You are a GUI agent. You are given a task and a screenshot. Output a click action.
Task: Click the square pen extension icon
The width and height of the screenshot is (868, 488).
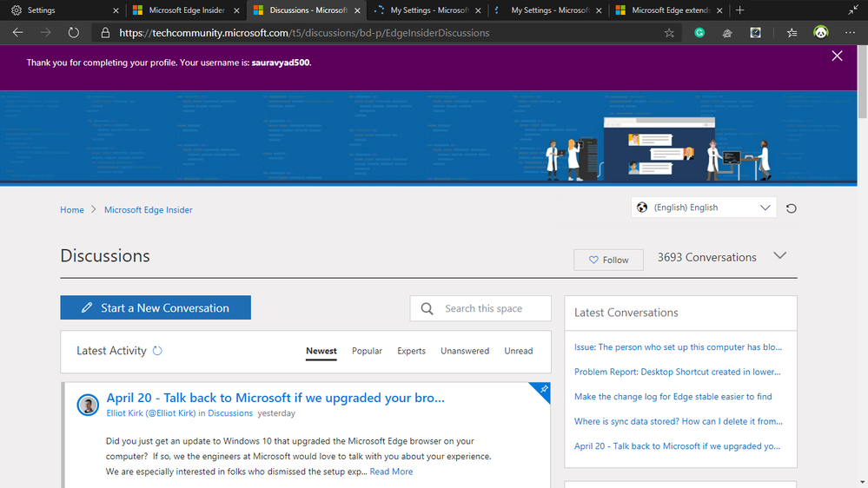click(x=756, y=33)
